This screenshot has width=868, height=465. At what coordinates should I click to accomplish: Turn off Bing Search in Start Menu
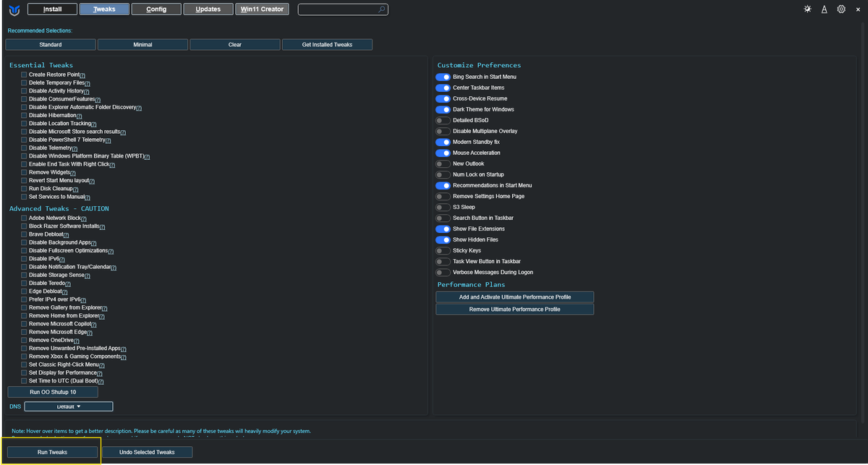coord(443,77)
